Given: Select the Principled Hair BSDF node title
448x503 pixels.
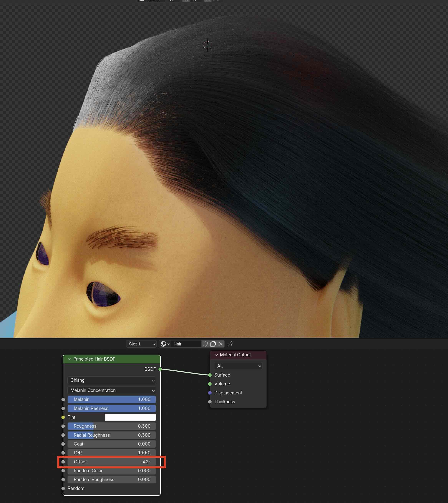Looking at the screenshot, I should coord(94,359).
